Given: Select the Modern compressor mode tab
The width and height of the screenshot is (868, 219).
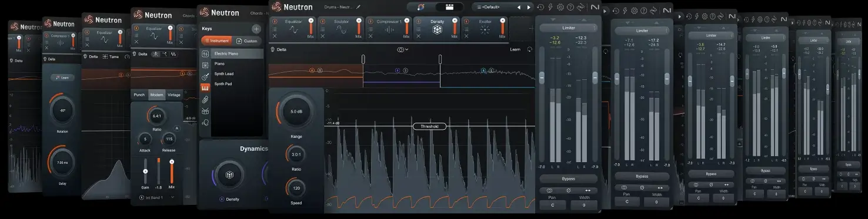Looking at the screenshot, I should (x=156, y=95).
